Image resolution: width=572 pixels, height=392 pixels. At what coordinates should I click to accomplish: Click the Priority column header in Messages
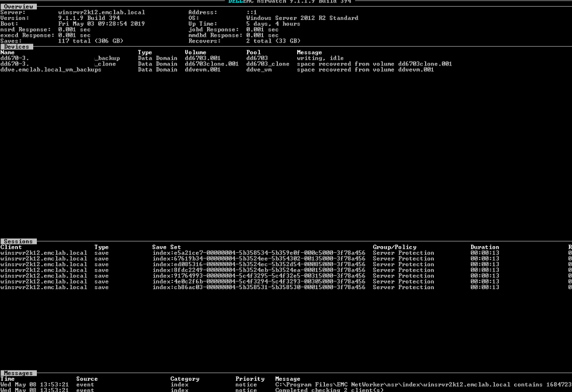(x=250, y=379)
